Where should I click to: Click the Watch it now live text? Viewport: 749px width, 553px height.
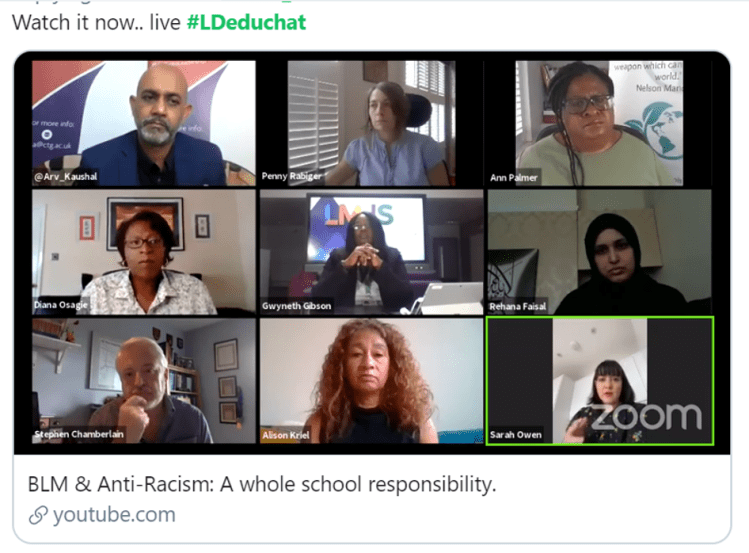(x=96, y=22)
